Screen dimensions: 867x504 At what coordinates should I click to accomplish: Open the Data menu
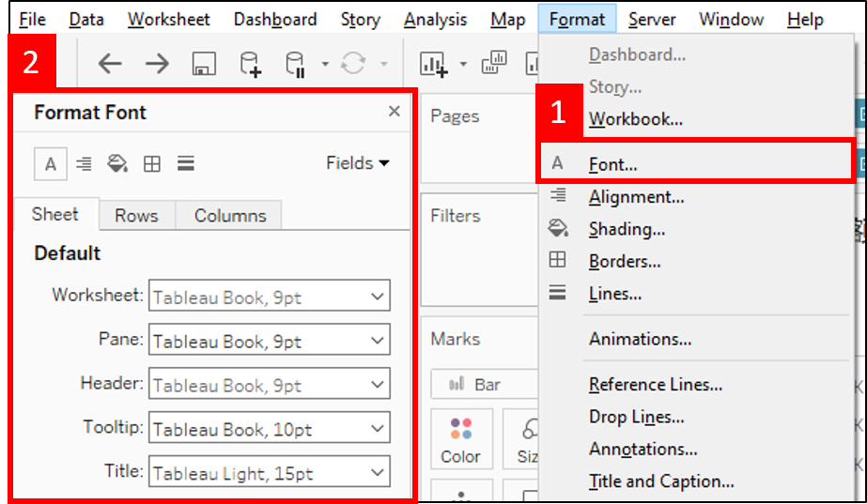tap(86, 20)
